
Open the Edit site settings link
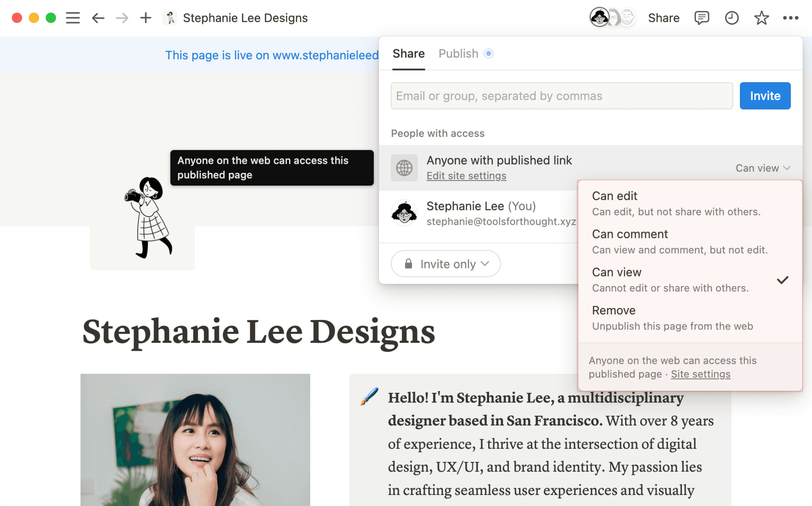466,176
